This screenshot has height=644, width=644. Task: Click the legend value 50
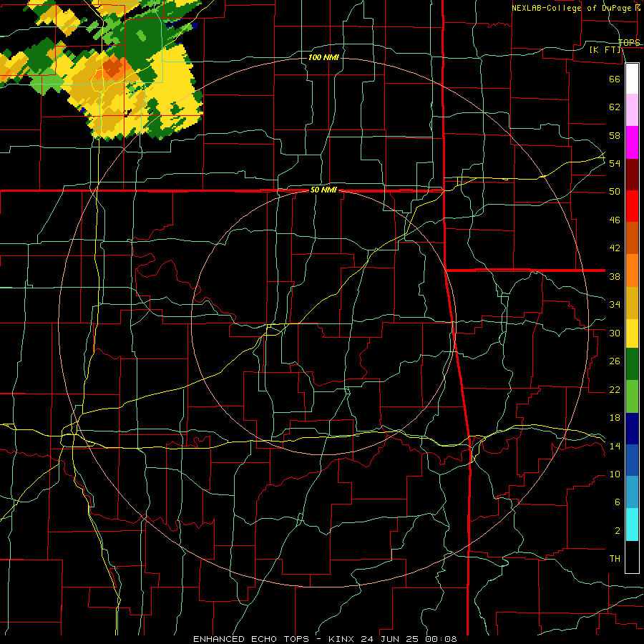point(615,192)
